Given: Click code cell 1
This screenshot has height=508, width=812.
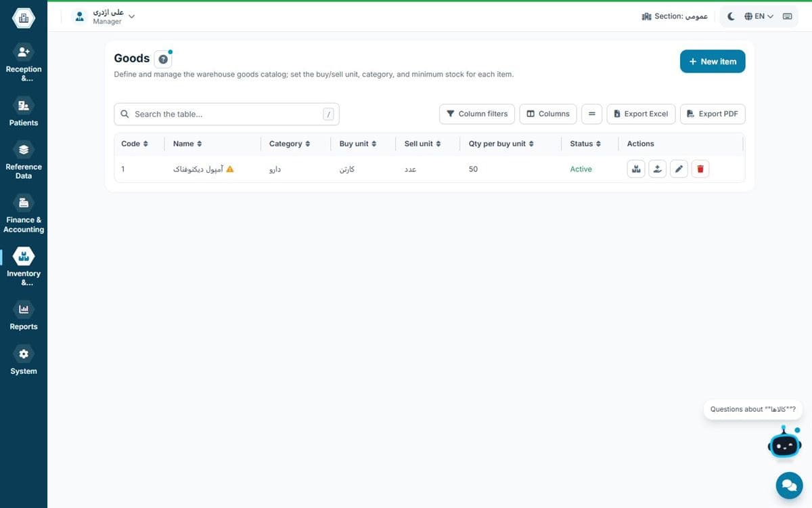Looking at the screenshot, I should 123,169.
